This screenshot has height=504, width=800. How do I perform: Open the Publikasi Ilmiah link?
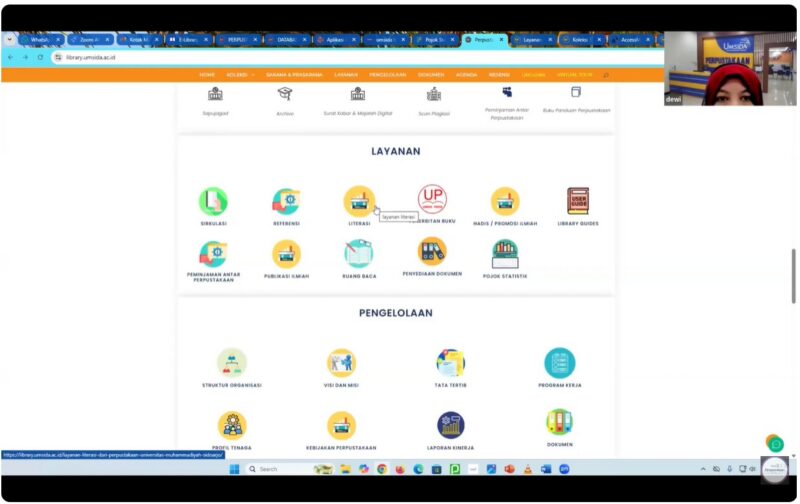(x=286, y=276)
